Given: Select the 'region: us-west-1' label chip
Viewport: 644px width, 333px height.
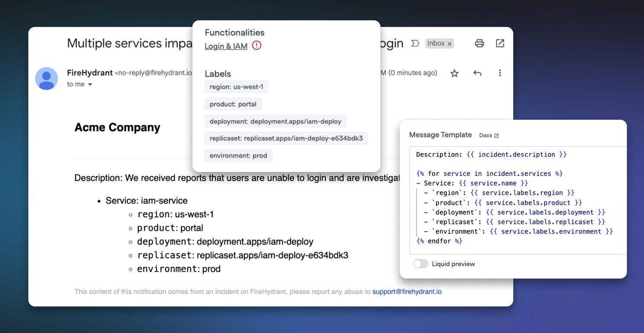Looking at the screenshot, I should point(236,87).
